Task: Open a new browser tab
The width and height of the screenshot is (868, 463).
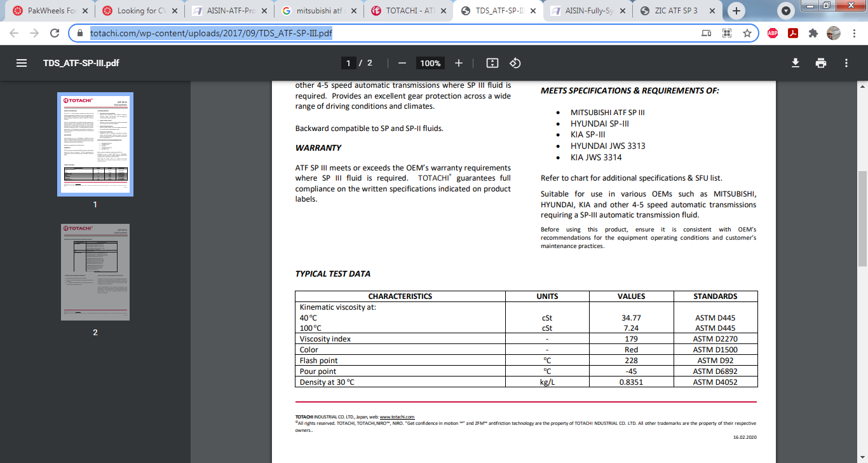Action: coord(736,10)
